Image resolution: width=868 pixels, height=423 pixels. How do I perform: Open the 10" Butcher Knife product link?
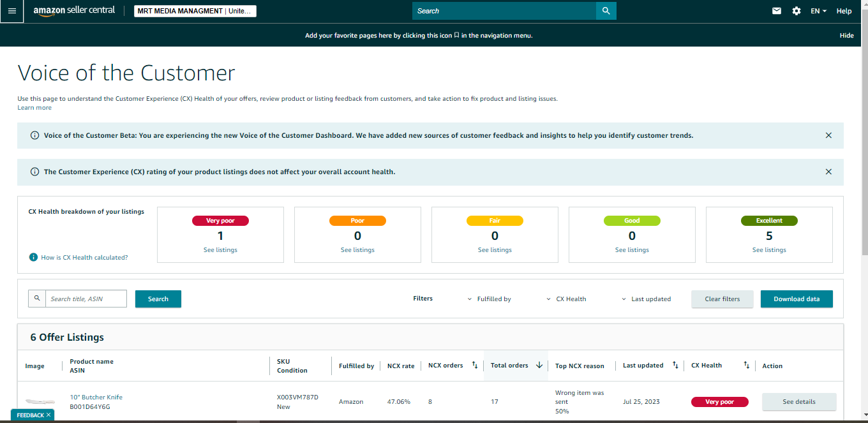tap(96, 397)
